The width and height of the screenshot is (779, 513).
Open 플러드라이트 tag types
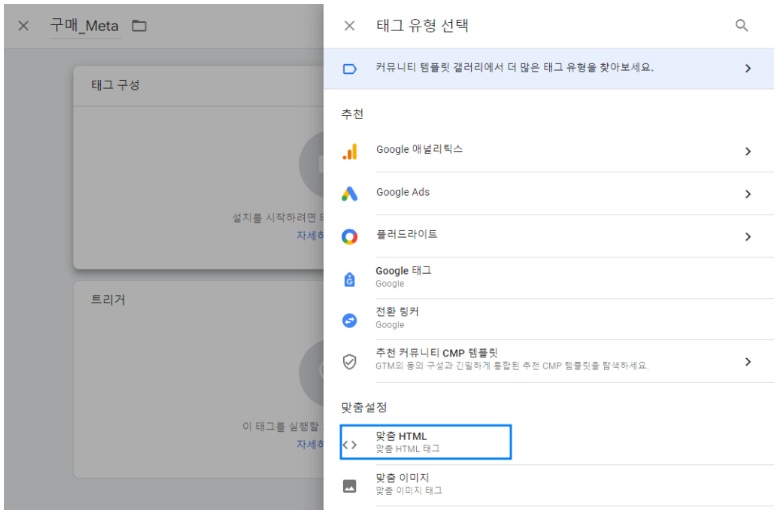pyautogui.click(x=549, y=236)
